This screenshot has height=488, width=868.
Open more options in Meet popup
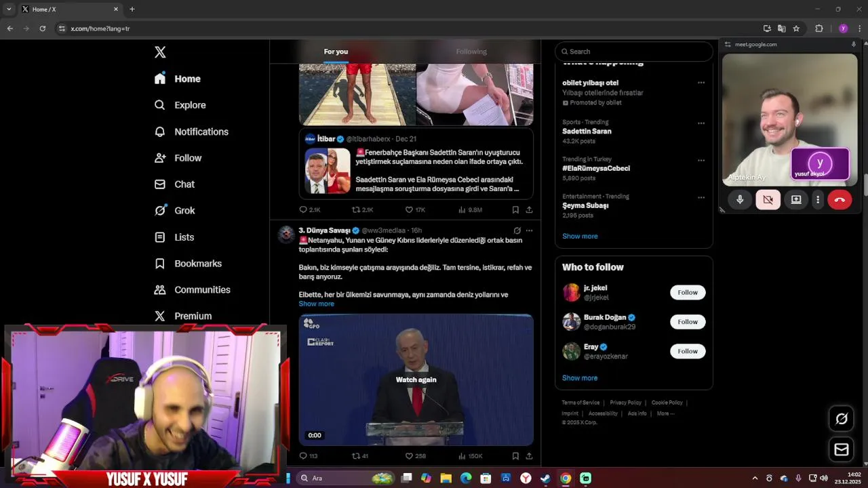coord(818,199)
